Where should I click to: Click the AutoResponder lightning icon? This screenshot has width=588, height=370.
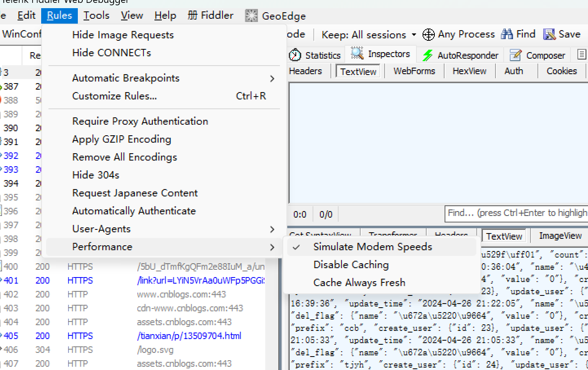pyautogui.click(x=427, y=55)
